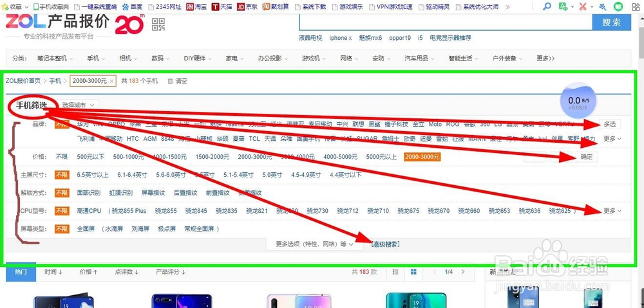Expand 更多 in the CPU型号 row
Image resolution: width=644 pixels, height=308 pixels.
click(612, 211)
